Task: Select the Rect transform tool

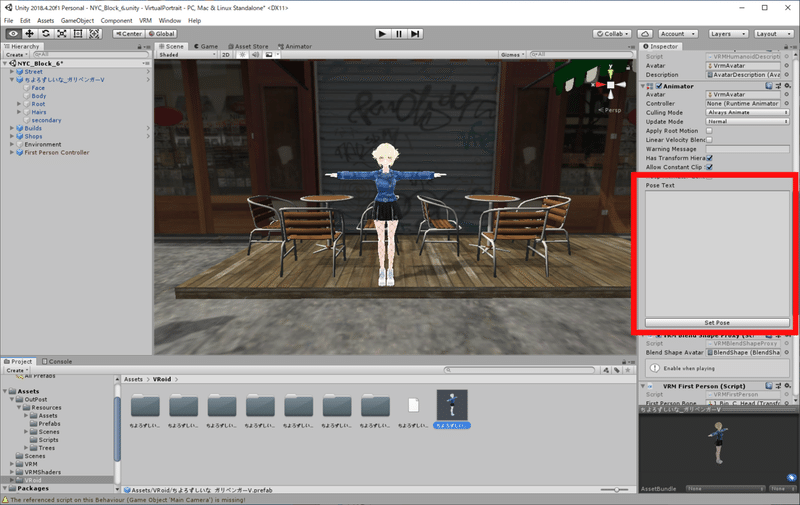Action: pos(78,34)
